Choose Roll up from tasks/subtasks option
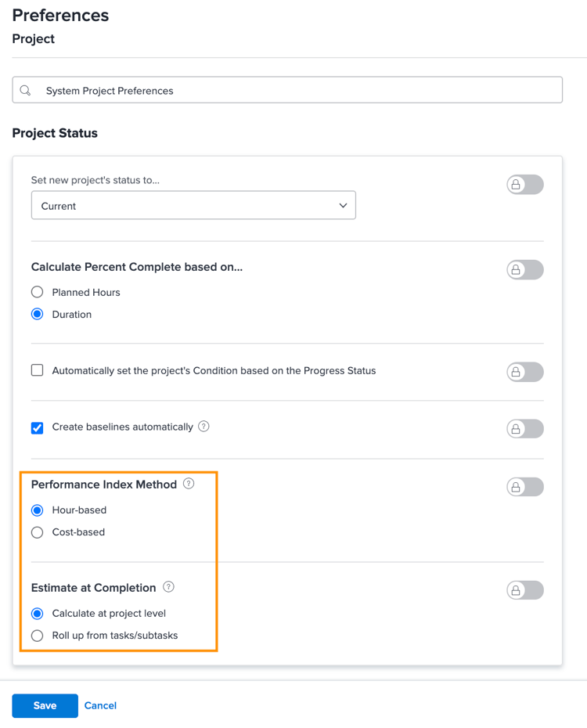Screen dimensions: 587x728 coord(38,635)
